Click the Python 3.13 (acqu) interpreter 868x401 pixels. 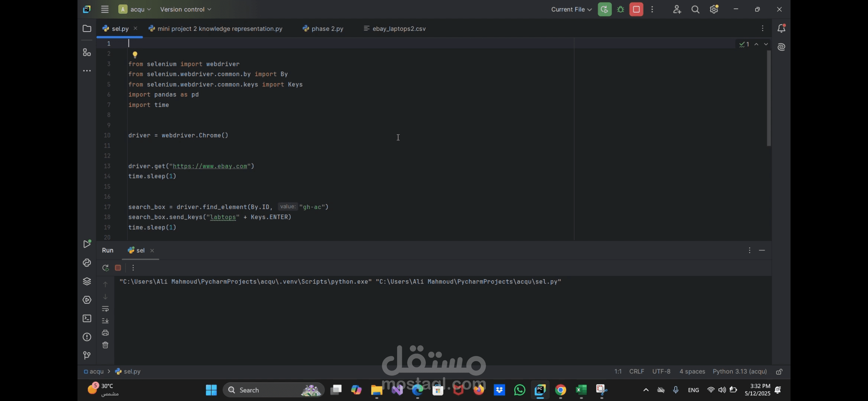pyautogui.click(x=739, y=372)
